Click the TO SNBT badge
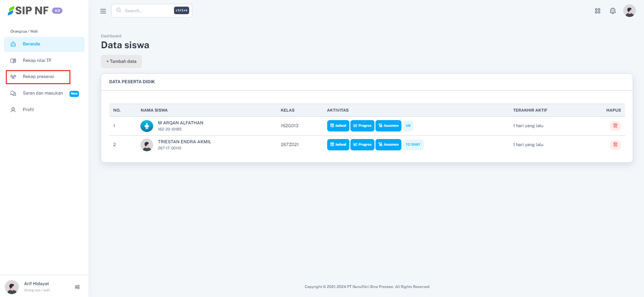The width and height of the screenshot is (644, 297). (x=413, y=145)
